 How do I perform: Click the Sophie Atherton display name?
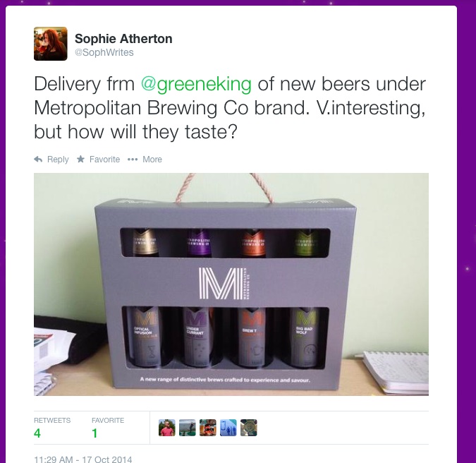tap(123, 39)
